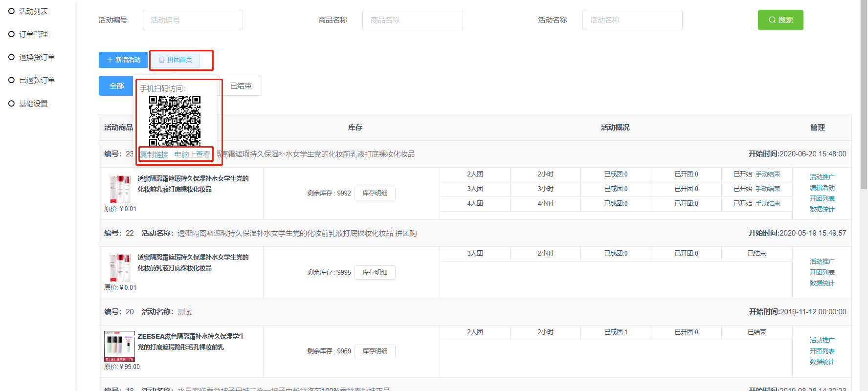The width and height of the screenshot is (868, 391).
Task: Click 活动推广 for activity 22
Action: click(x=822, y=261)
